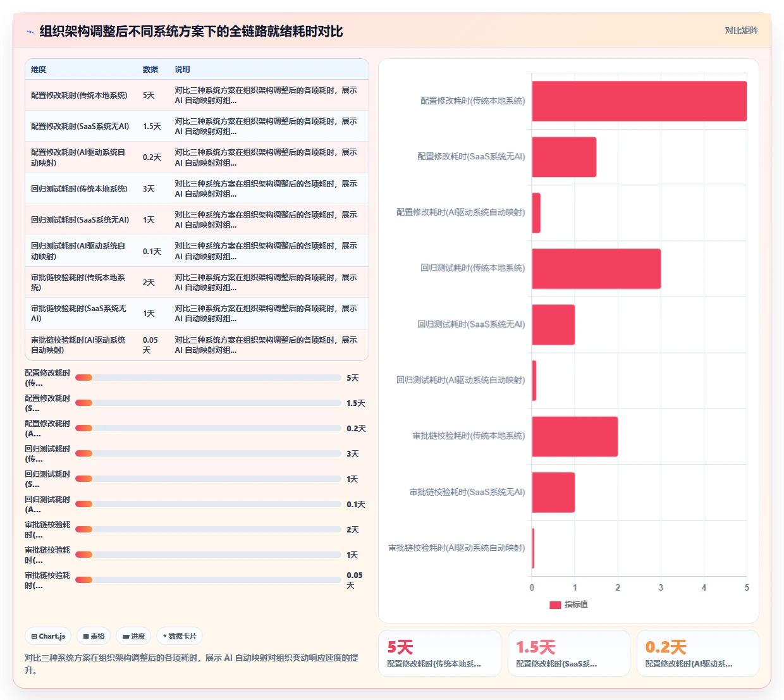This screenshot has width=784, height=700.
Task: Click the 5天 value in the table
Action: tap(149, 95)
